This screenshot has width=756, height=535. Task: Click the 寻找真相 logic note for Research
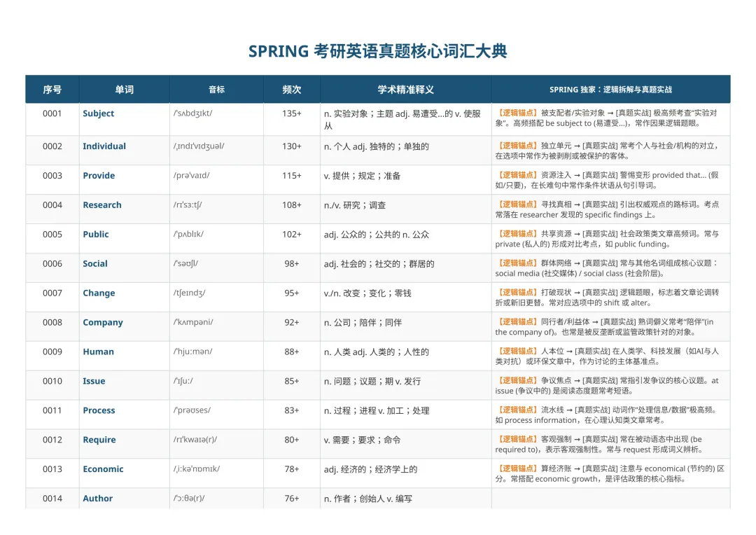click(607, 209)
